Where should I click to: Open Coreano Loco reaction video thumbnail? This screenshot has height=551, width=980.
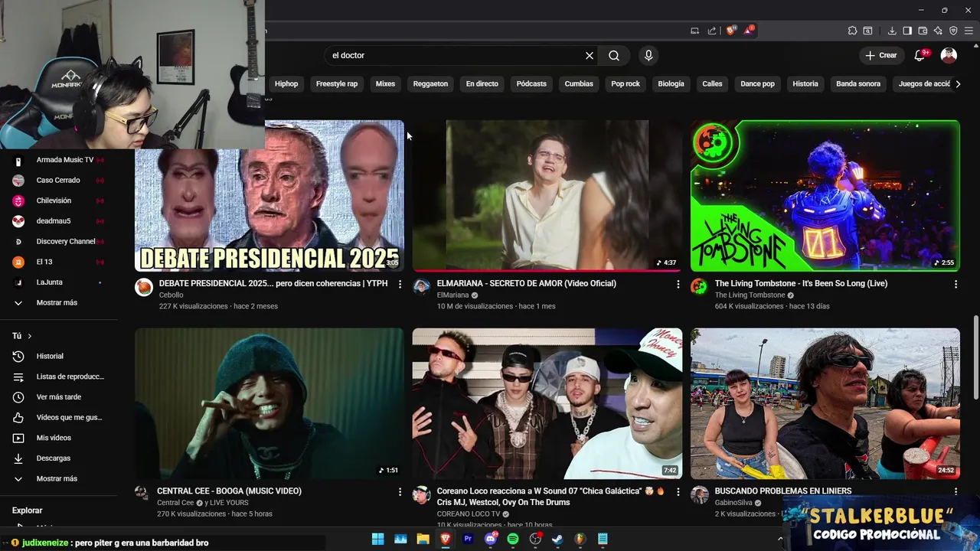547,404
